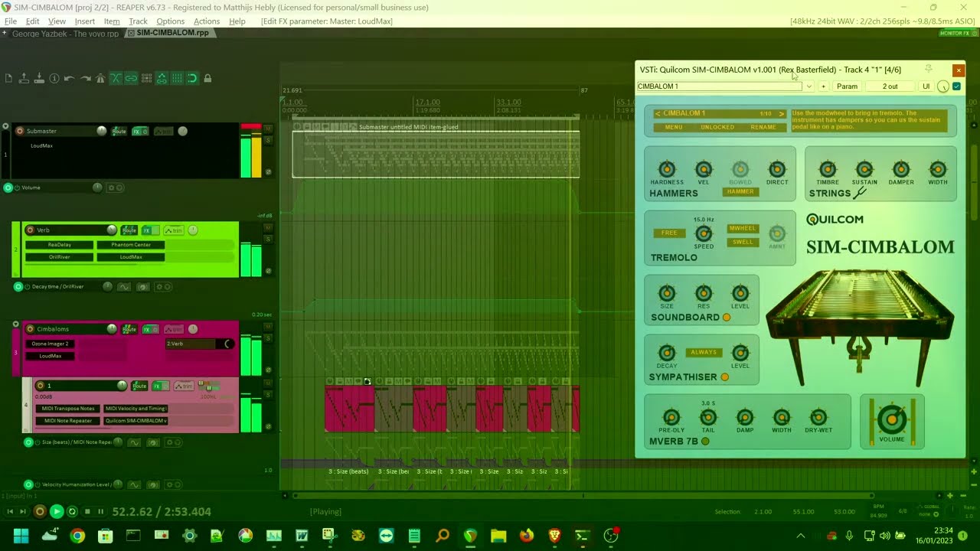980x551 pixels.
Task: Click the Save Project toolbar icon
Action: coord(39,78)
